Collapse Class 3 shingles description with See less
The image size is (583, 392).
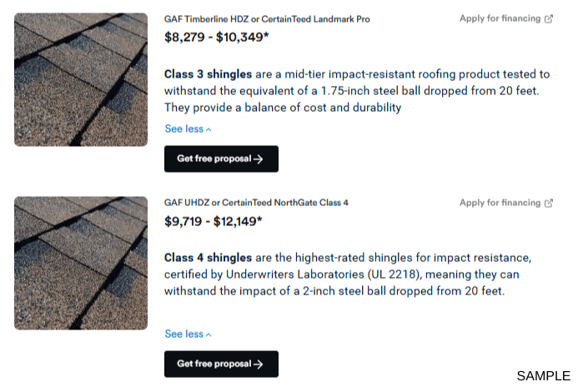(184, 128)
